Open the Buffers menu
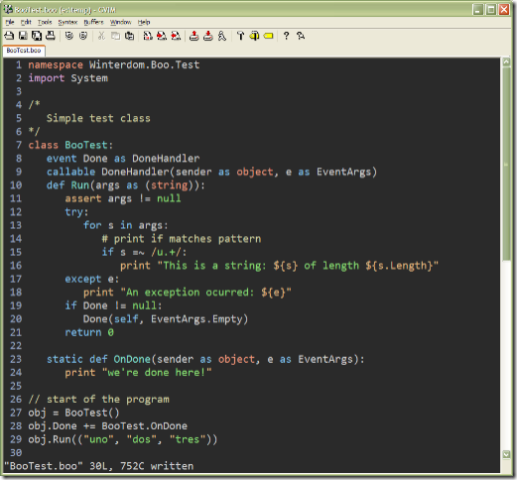 coord(93,22)
